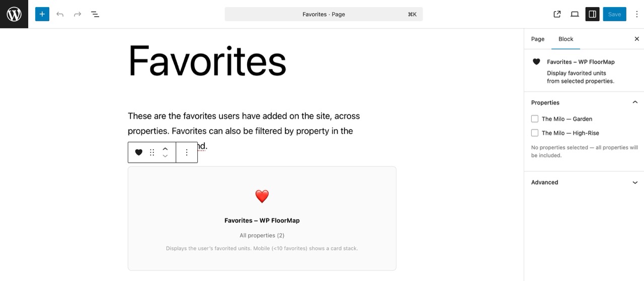Click the Undo arrow icon
The height and width of the screenshot is (281, 644).
60,14
